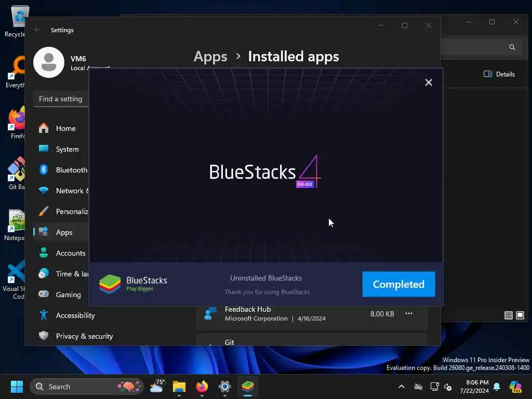This screenshot has height=399, width=532.
Task: Click the System monitor icon
Action: tap(44, 149)
